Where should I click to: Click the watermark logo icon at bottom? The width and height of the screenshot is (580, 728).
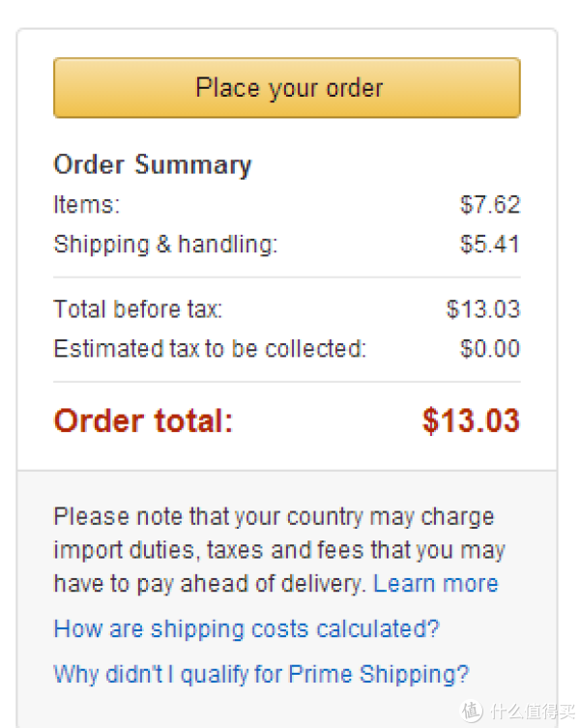point(472,711)
